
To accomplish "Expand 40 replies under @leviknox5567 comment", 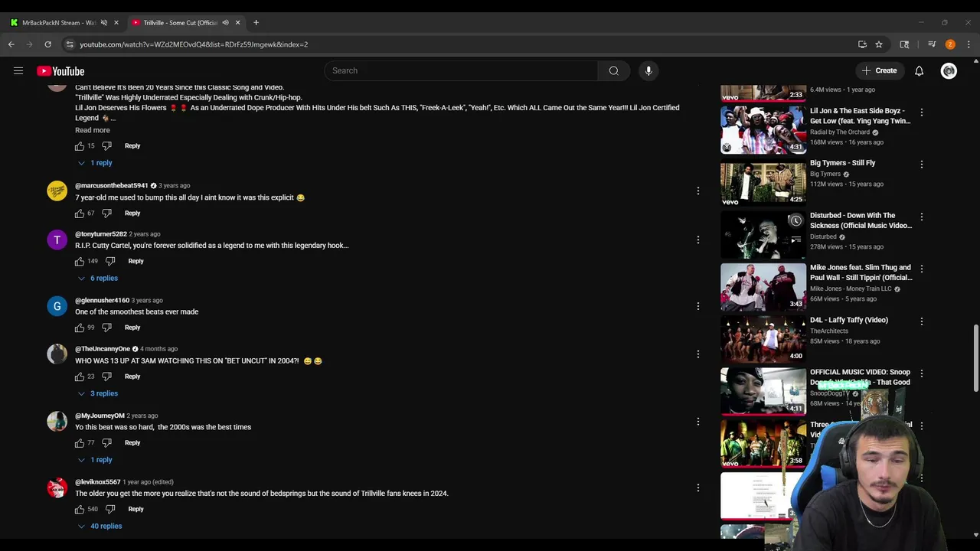I will pyautogui.click(x=100, y=527).
